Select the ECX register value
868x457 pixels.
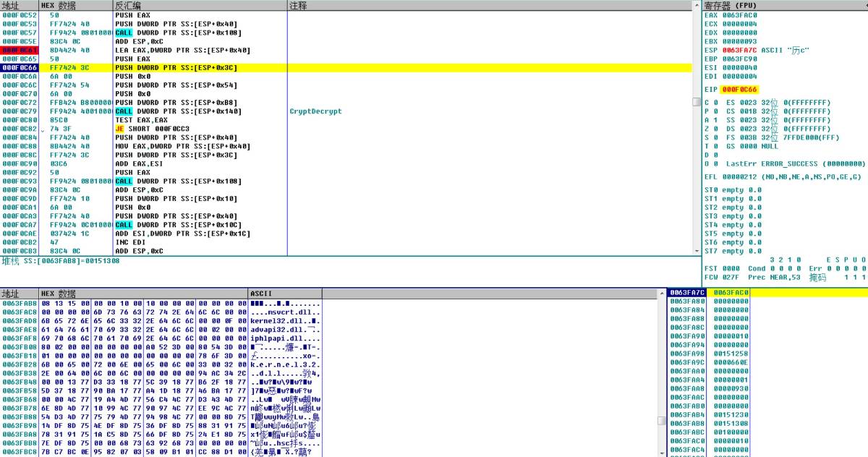tap(739, 24)
